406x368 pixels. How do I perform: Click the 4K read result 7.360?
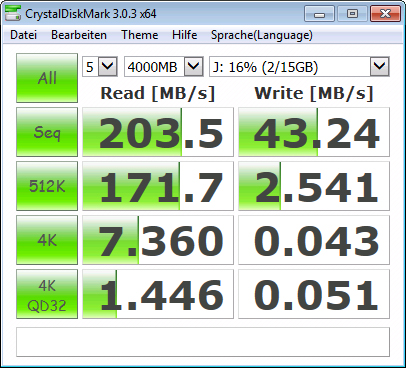(158, 240)
